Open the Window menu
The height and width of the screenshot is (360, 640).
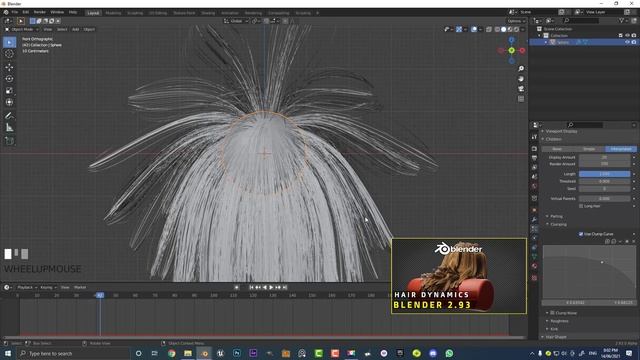click(57, 12)
